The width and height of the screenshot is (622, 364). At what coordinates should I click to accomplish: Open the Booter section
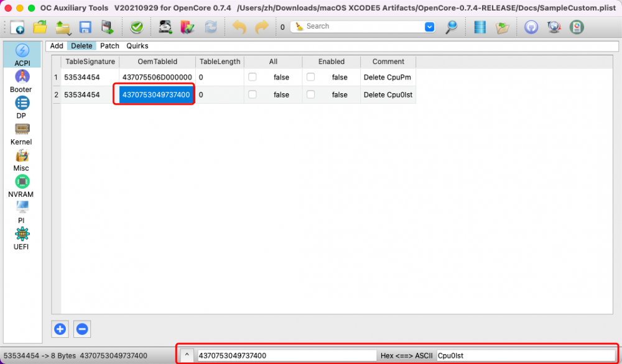[22, 81]
